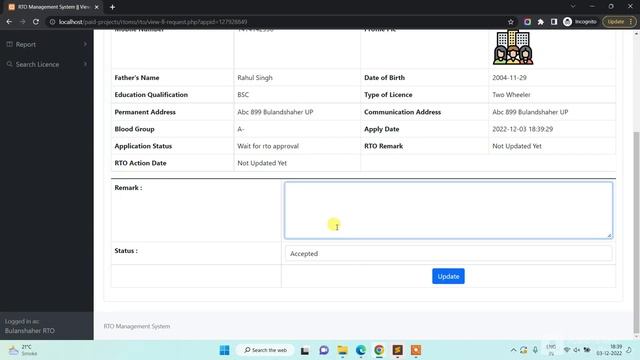Expand the Report menu chevron
Image resolution: width=640 pixels, height=360 pixels.
(x=85, y=44)
